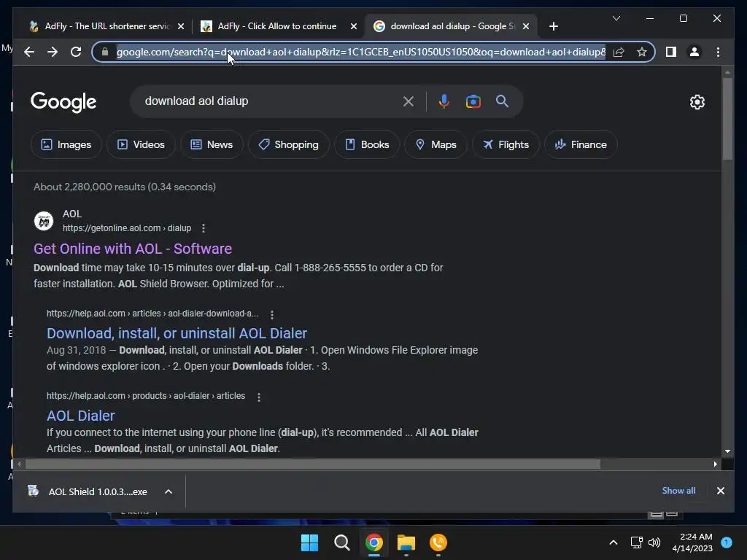Filter results by Videos
The image size is (747, 560).
click(x=141, y=144)
